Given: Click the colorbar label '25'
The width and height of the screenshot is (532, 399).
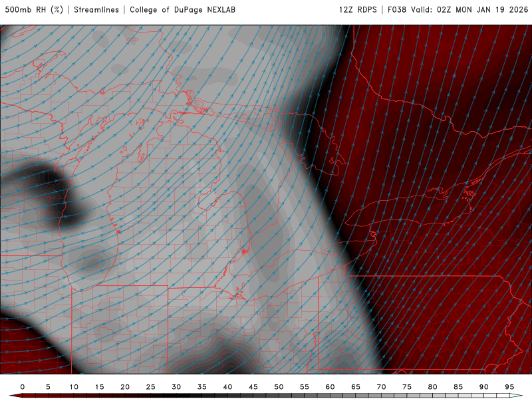Looking at the screenshot, I should tap(151, 387).
